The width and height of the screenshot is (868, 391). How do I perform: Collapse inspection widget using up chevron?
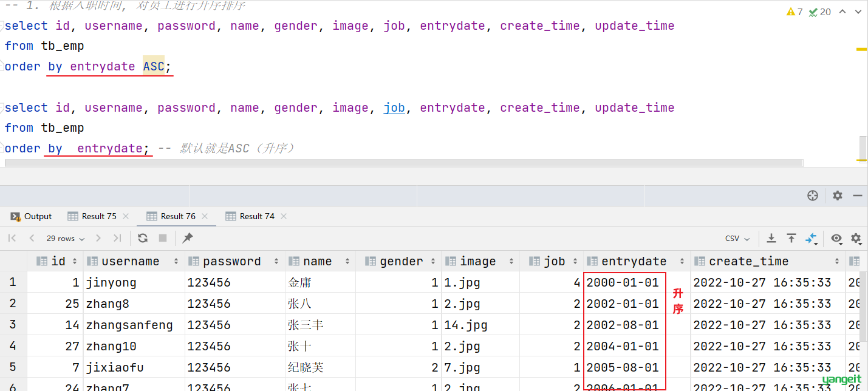click(842, 12)
